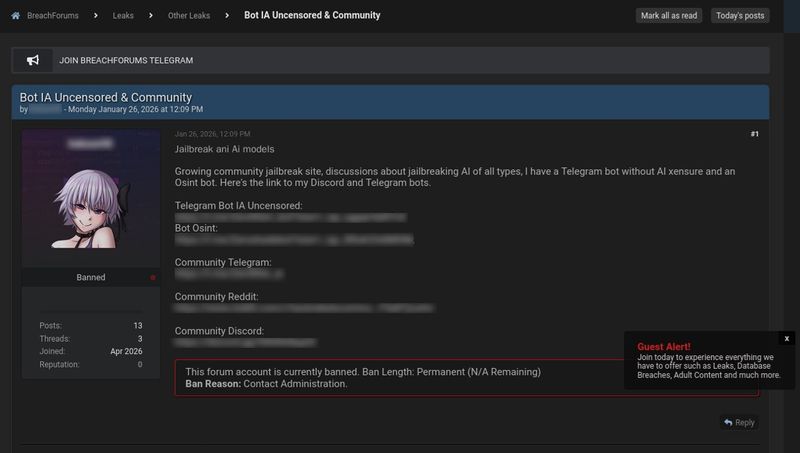
Task: Click the Mark all as read button
Action: click(669, 16)
